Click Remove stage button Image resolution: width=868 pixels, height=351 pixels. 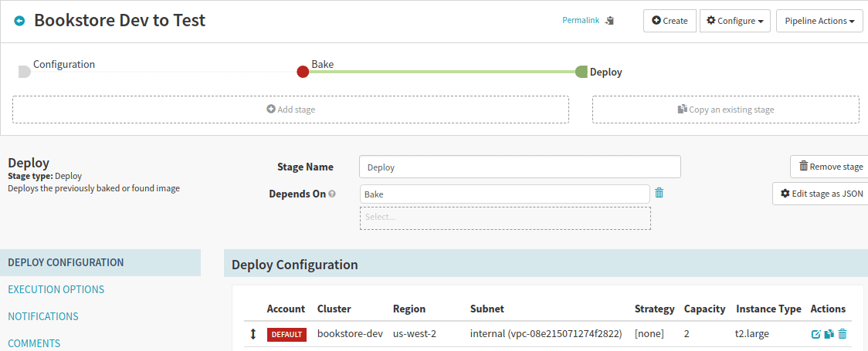830,167
